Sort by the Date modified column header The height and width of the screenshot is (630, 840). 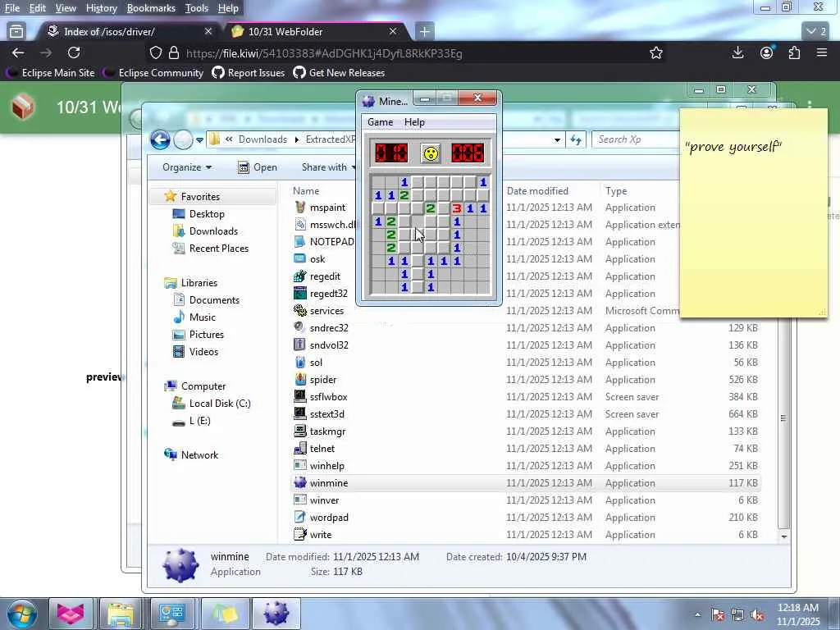pyautogui.click(x=537, y=191)
